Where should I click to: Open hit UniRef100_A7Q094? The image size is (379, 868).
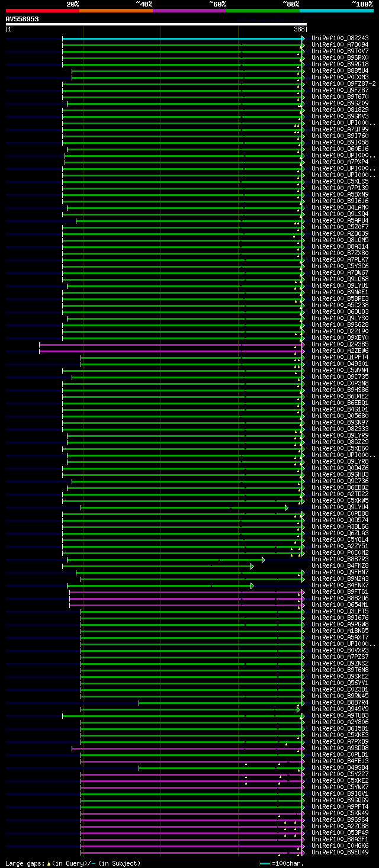click(x=340, y=45)
